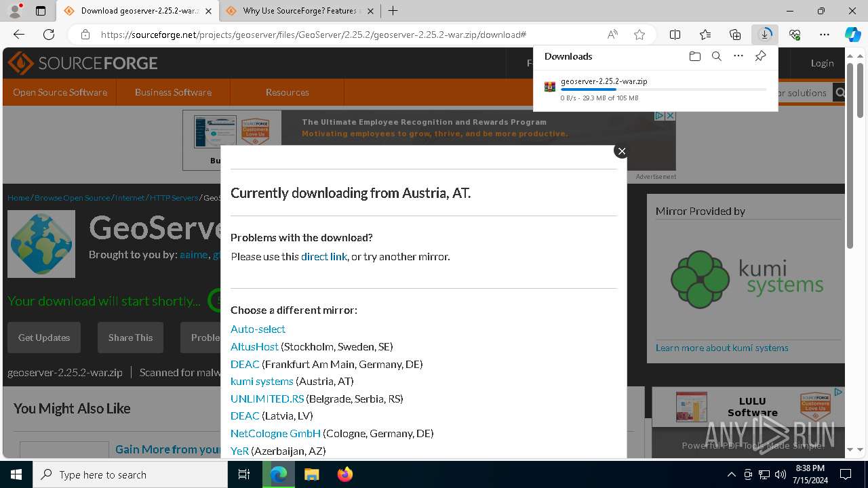Open the Open Source Software menu
This screenshot has height=488, width=868.
click(60, 92)
